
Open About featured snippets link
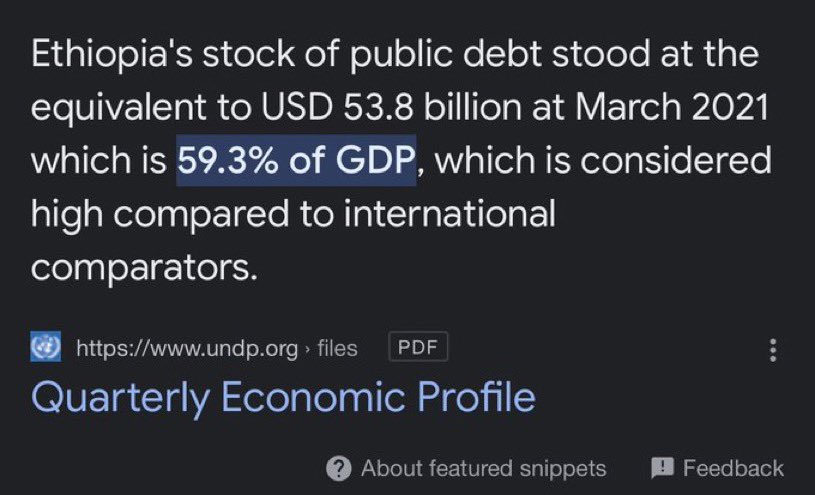click(483, 468)
